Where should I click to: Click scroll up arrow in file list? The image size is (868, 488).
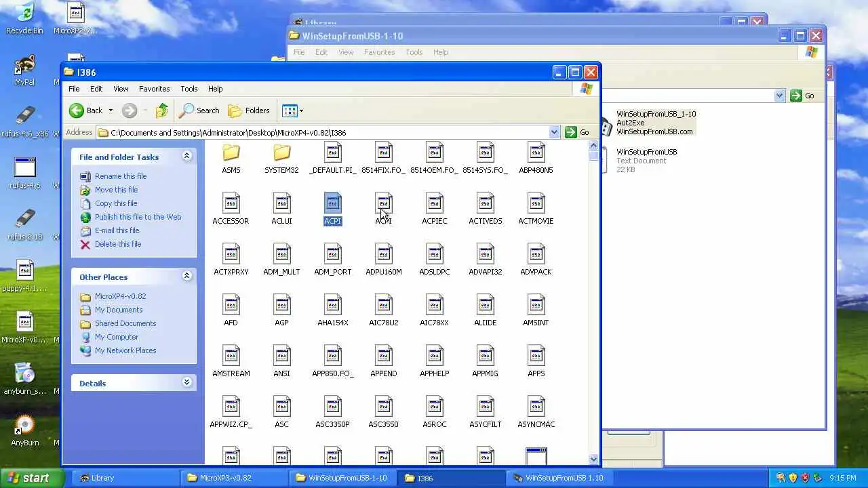click(x=594, y=145)
